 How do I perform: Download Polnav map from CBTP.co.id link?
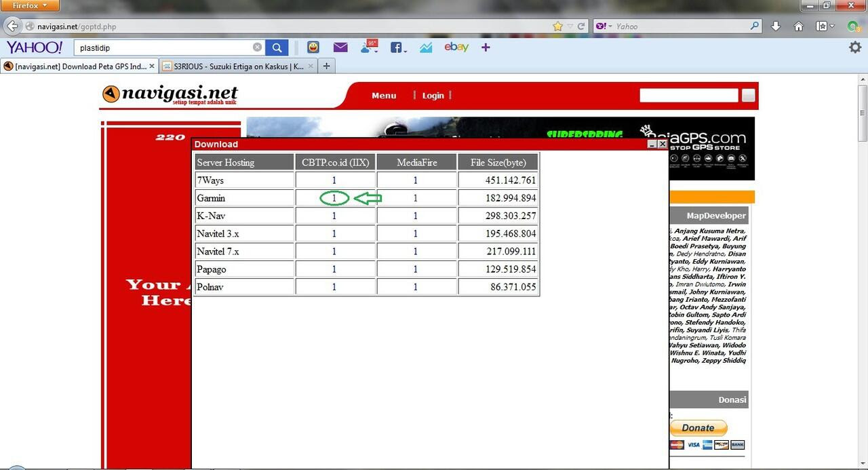tap(334, 287)
